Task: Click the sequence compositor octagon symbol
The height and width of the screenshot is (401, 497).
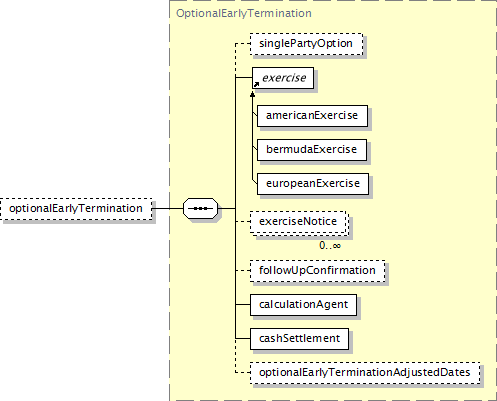Action: [200, 209]
